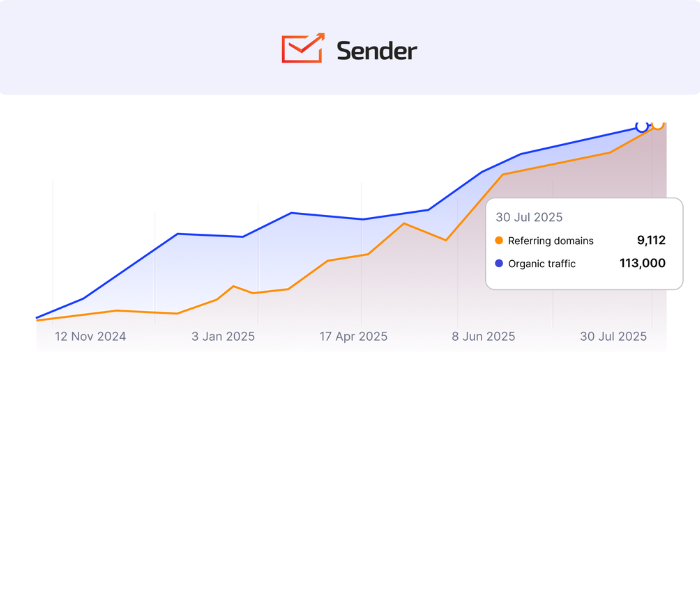Screen dimensions: 700x603
Task: Click blue dot beside Organic traffic
Action: pyautogui.click(x=499, y=264)
